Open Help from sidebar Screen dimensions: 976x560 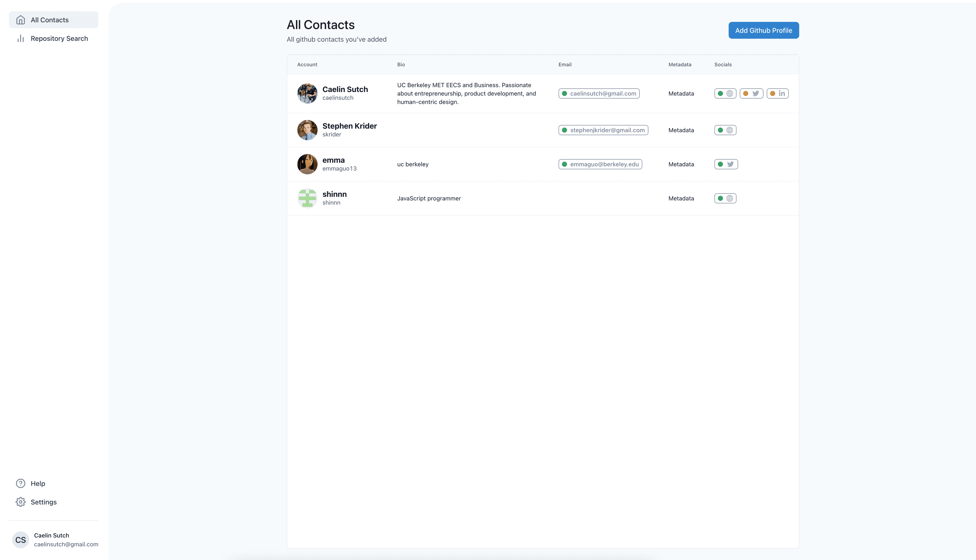coord(38,483)
